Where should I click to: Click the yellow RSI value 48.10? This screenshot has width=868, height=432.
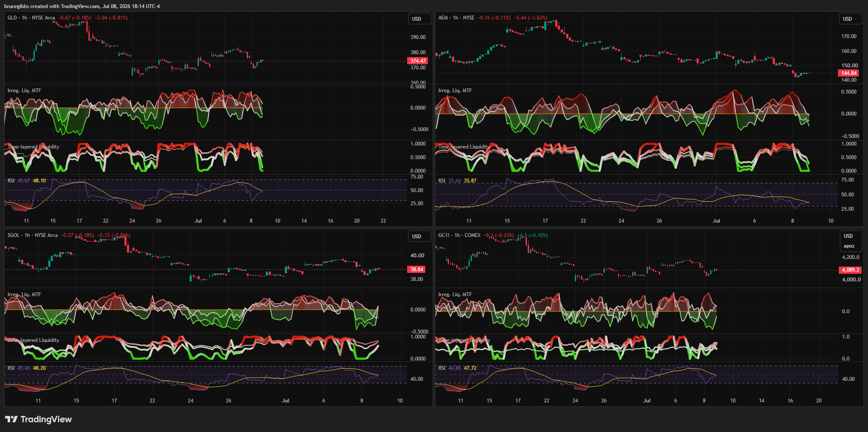(39, 181)
